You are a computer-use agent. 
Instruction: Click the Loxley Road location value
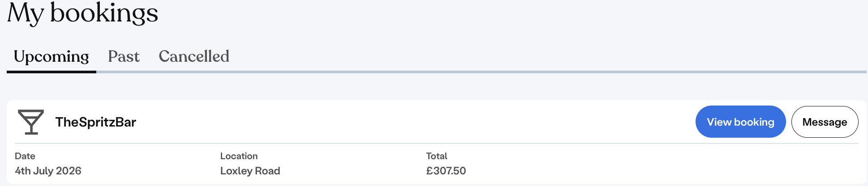click(x=250, y=171)
